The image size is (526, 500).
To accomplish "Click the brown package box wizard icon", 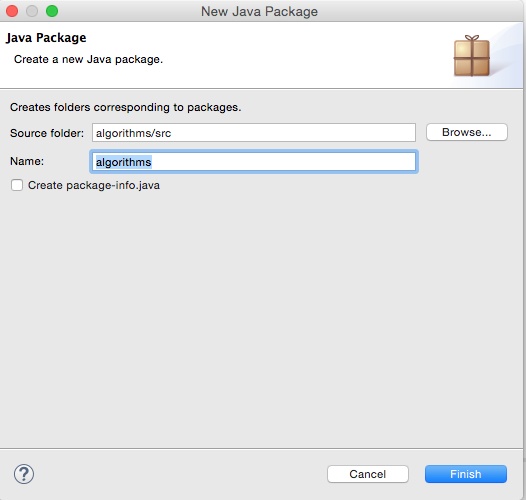I will [472, 56].
